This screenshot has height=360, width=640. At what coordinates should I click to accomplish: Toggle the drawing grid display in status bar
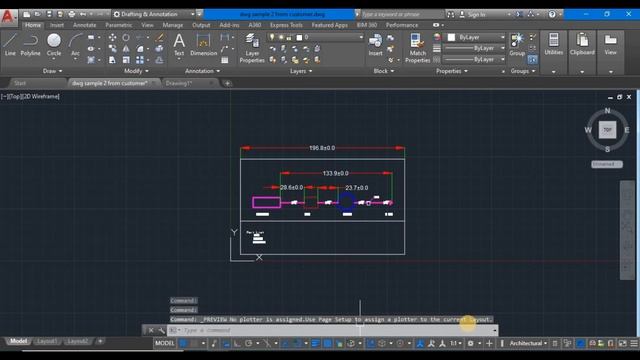point(184,343)
